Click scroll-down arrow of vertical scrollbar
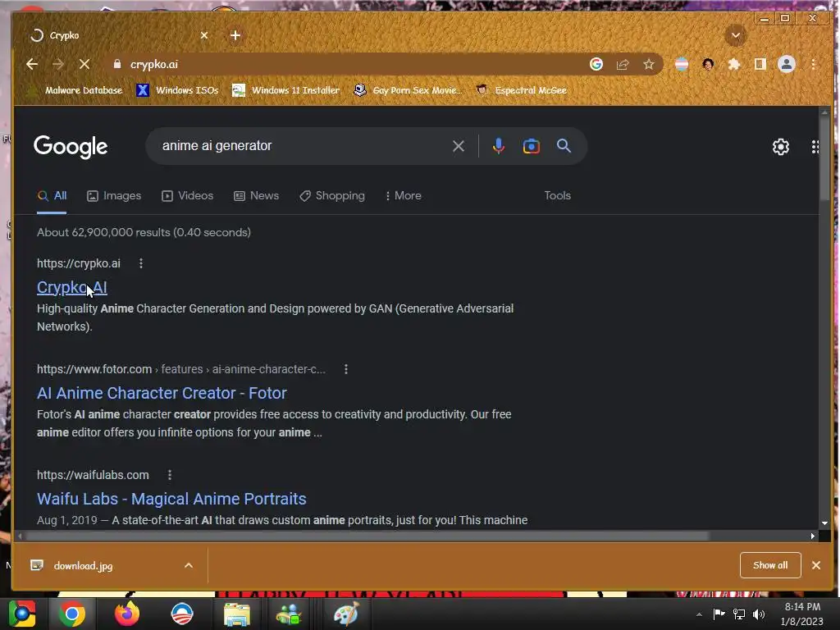This screenshot has height=630, width=840. pyautogui.click(x=824, y=523)
